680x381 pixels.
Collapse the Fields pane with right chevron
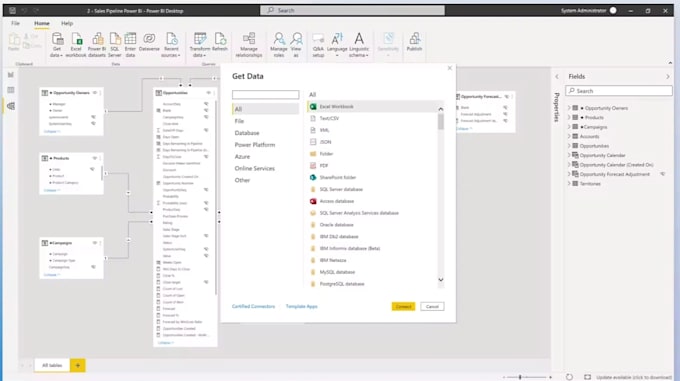(x=668, y=77)
